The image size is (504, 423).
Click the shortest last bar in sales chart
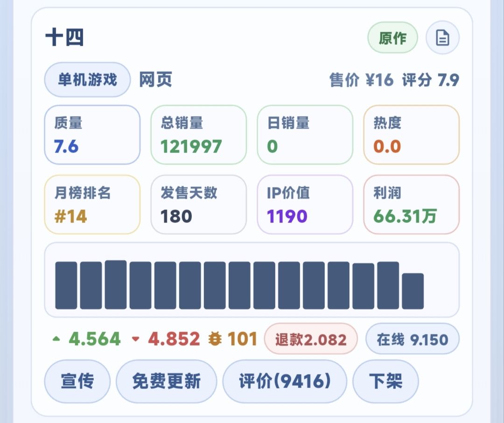click(x=413, y=291)
